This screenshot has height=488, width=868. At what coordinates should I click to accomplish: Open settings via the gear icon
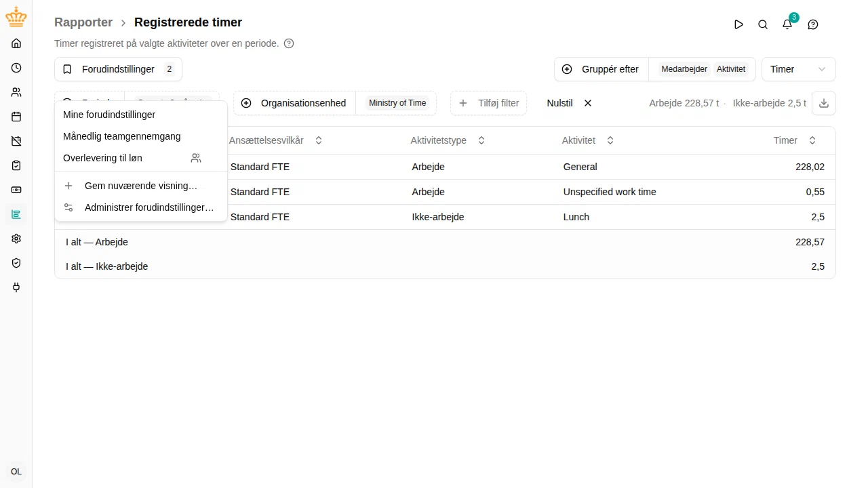click(x=16, y=239)
